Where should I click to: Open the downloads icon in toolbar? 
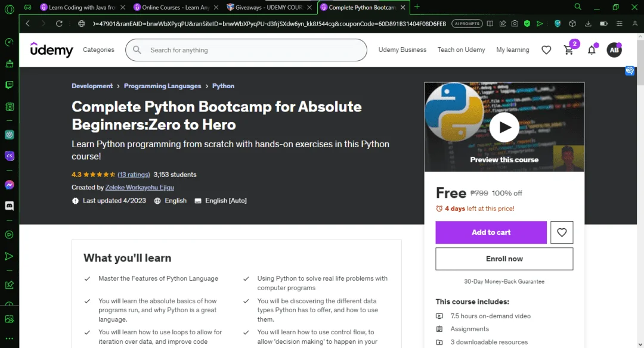click(x=588, y=24)
